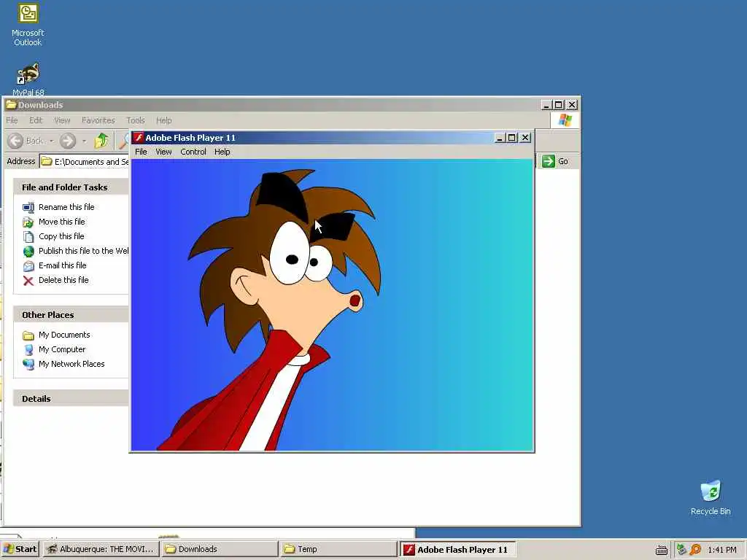
Task: Click the Rename this file icon
Action: pos(28,207)
